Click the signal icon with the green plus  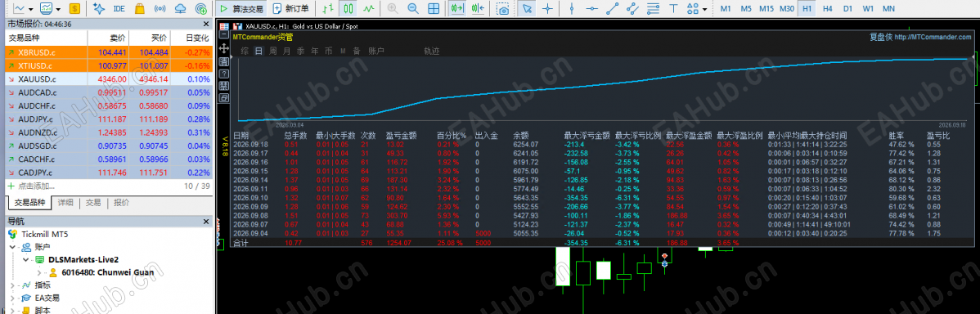coord(200,9)
